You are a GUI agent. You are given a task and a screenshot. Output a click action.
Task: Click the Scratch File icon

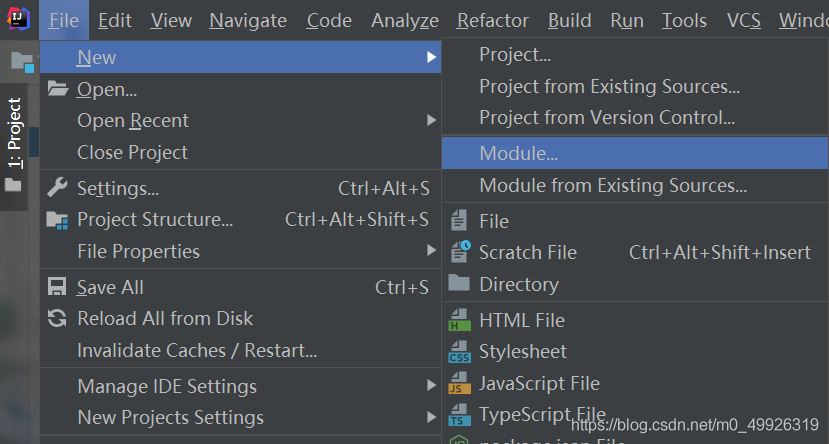pyautogui.click(x=460, y=252)
